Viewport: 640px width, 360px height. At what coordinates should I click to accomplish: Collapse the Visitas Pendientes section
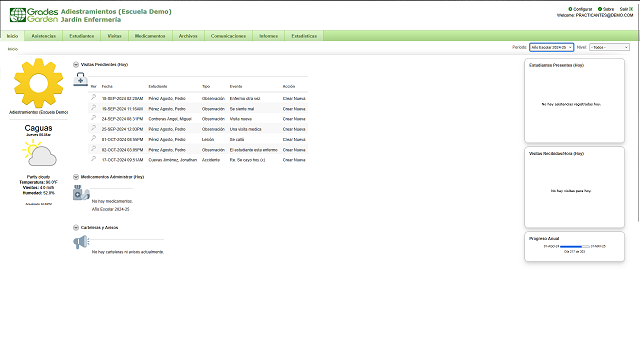click(x=76, y=64)
